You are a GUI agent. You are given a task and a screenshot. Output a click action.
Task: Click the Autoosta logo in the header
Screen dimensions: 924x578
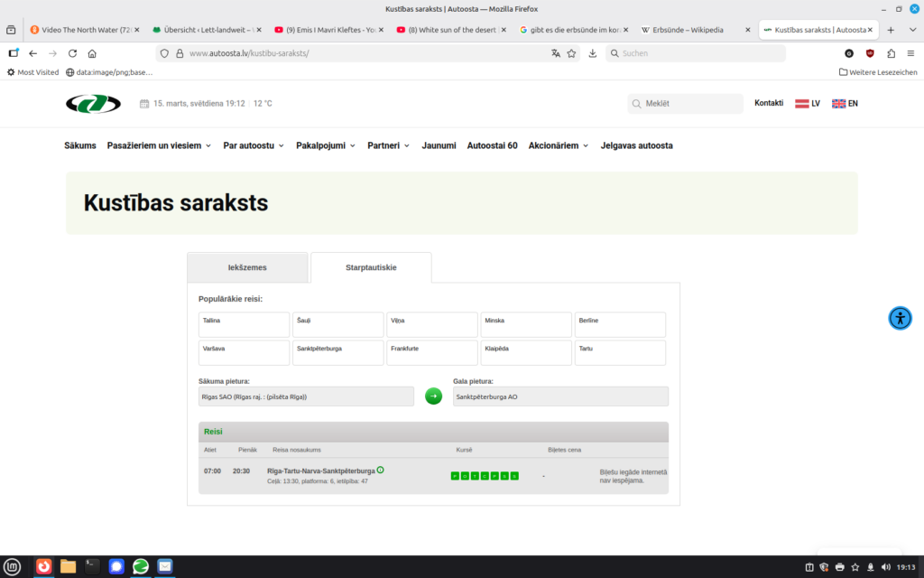(92, 104)
